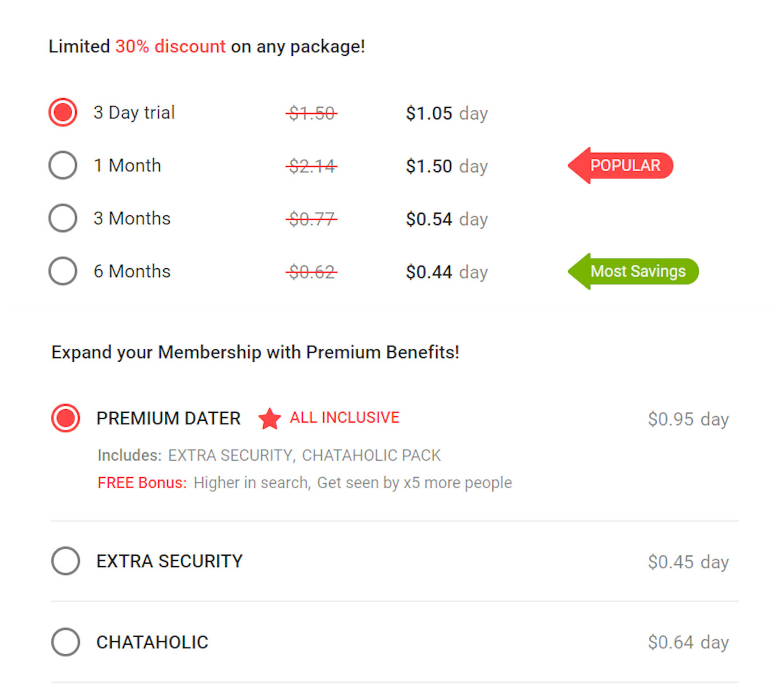Viewport: 784px width, 684px height.
Task: Click the $1.05 day trial price
Action: click(x=447, y=113)
